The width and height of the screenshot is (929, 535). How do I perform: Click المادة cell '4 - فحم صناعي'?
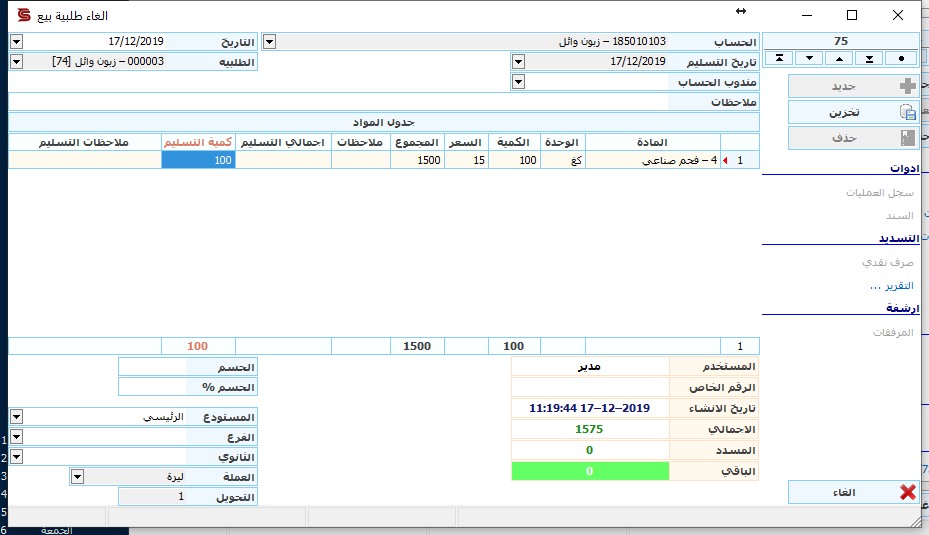point(653,160)
